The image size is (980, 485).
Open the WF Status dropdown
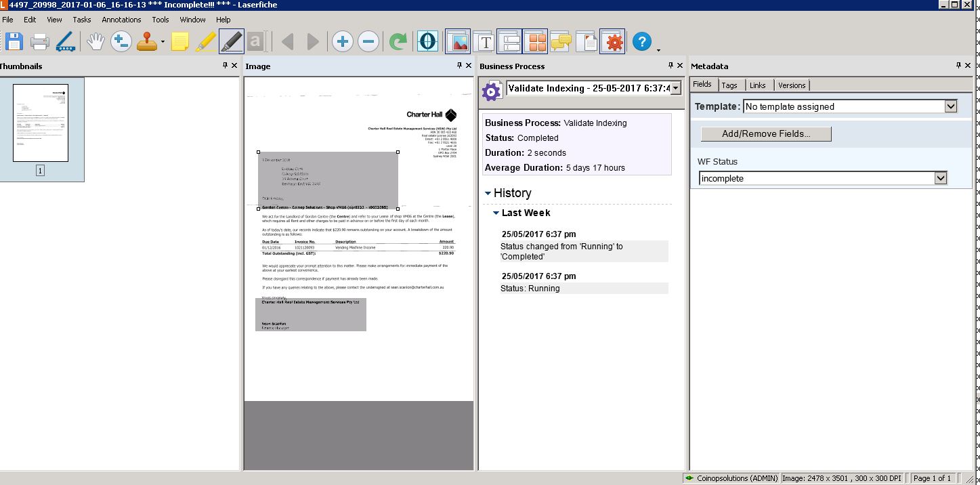pos(940,178)
